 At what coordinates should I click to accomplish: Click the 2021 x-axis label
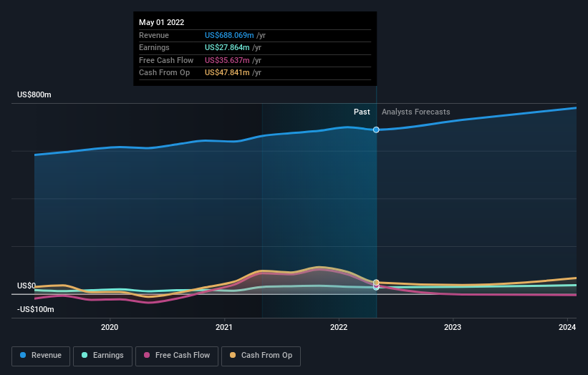[224, 327]
